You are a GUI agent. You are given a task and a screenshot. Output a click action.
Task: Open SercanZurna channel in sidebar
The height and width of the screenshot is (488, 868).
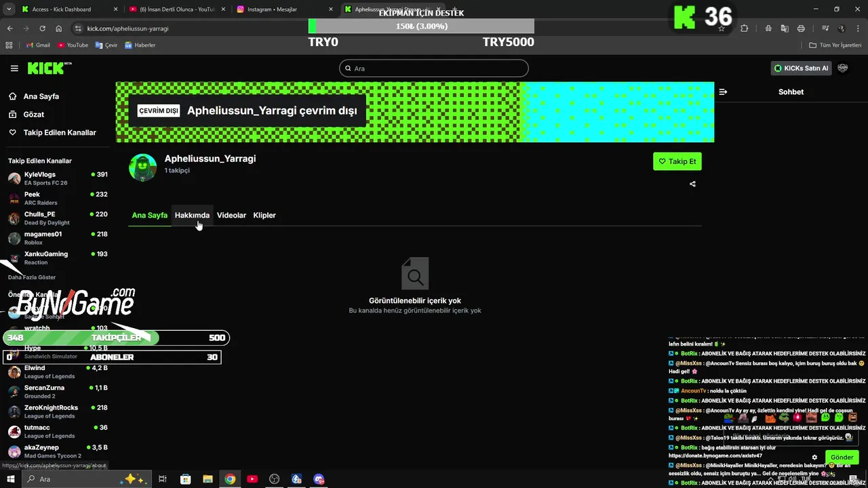(58, 392)
